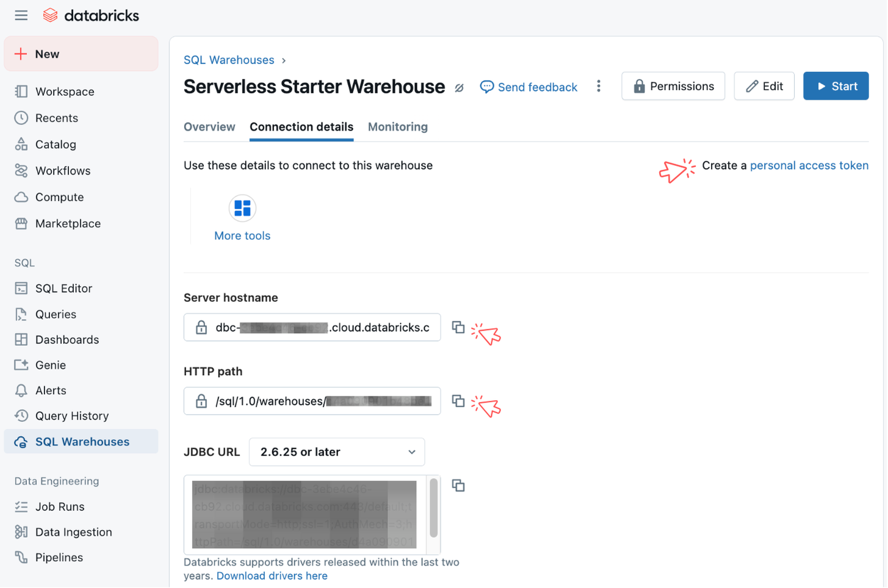The width and height of the screenshot is (888, 588).
Task: Open Job Runs label in sidebar
Action: coord(60,506)
